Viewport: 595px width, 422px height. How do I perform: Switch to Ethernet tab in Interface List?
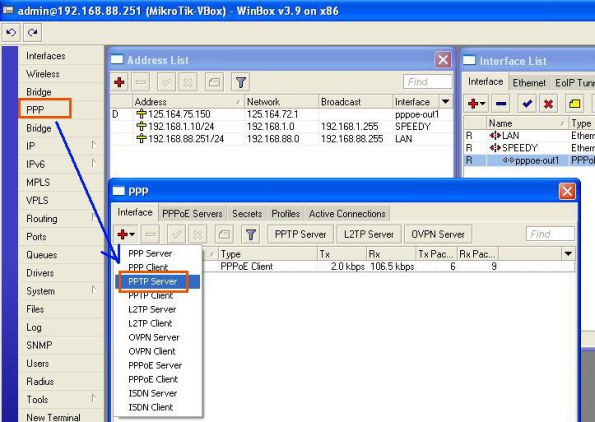[529, 83]
